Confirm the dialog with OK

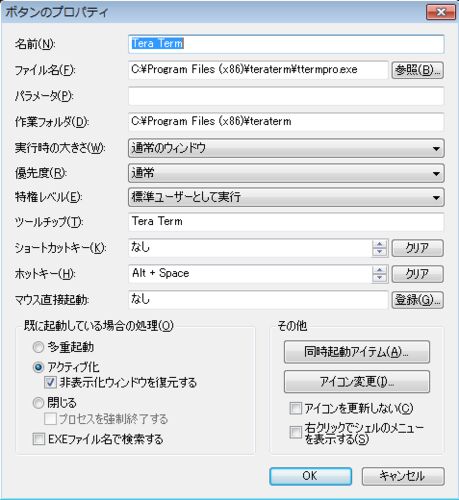point(310,476)
